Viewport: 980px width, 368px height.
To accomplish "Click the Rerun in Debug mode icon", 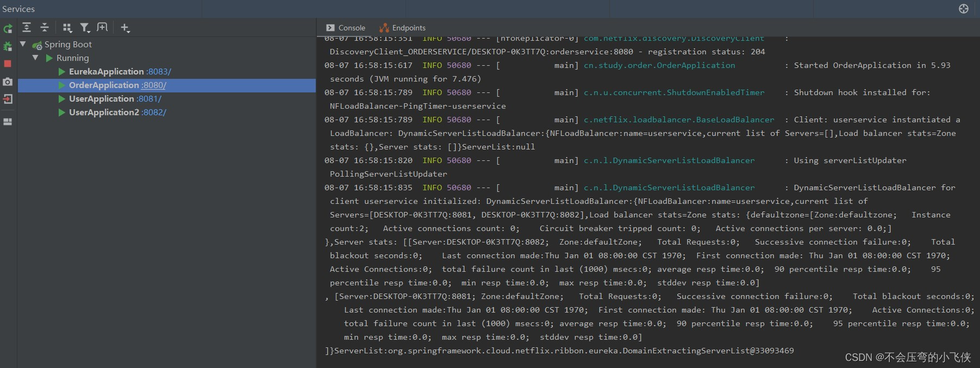I will [8, 46].
